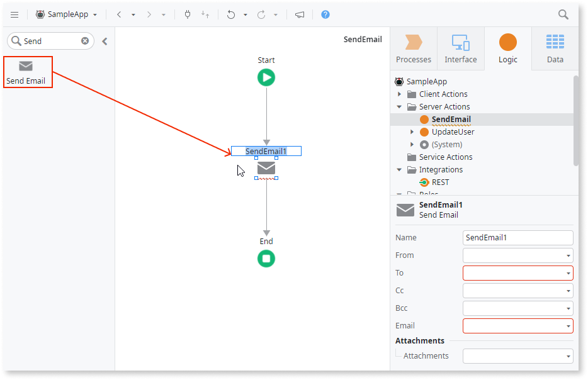Select the Send Email toolbox item
The width and height of the screenshot is (588, 380).
click(26, 71)
